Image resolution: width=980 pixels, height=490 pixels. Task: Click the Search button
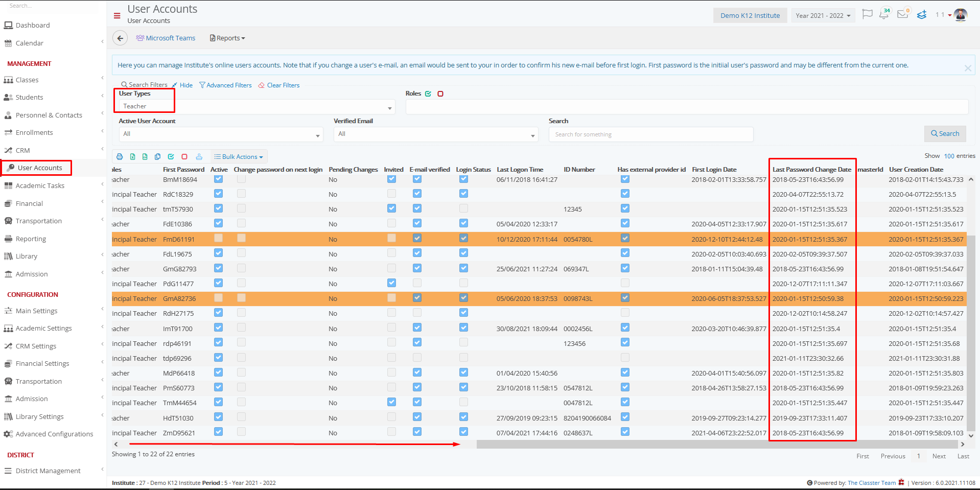pyautogui.click(x=944, y=133)
